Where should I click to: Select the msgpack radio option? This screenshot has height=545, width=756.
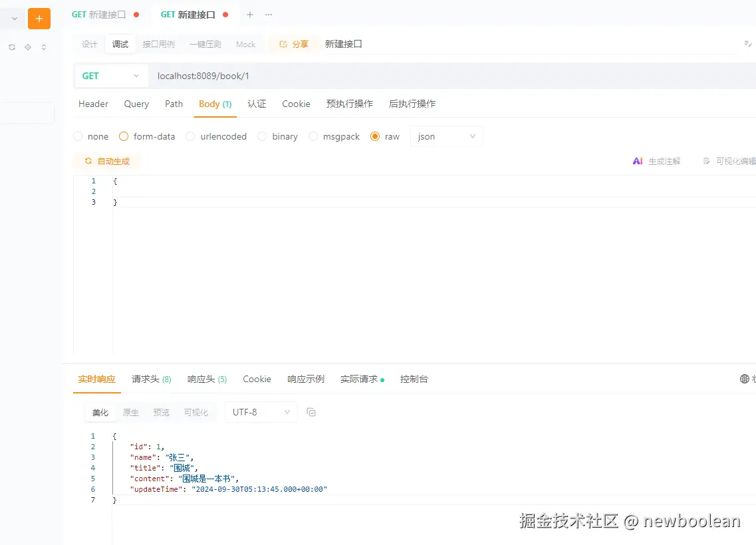(x=313, y=136)
